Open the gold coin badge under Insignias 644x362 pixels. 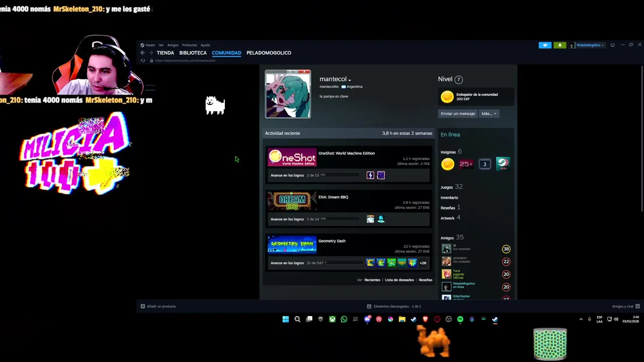click(447, 164)
